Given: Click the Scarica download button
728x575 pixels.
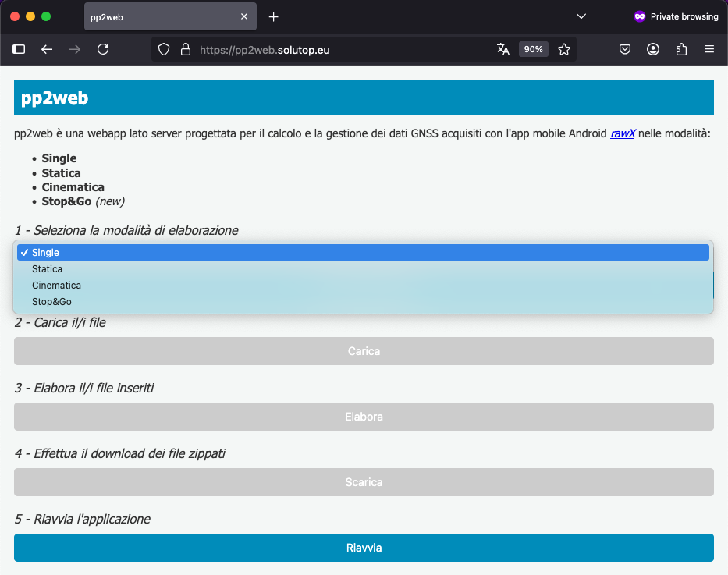Looking at the screenshot, I should (x=364, y=482).
